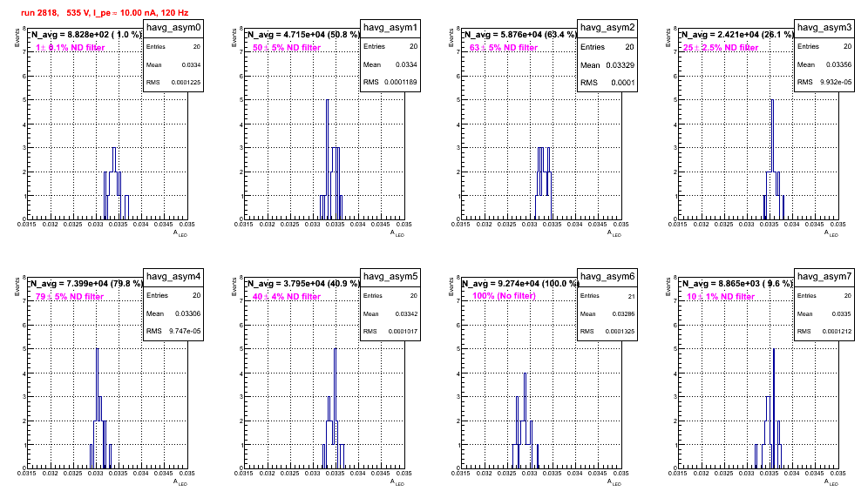The height and width of the screenshot is (498, 868).
Task: Click RMS value 0.0001225 in havg_asym0 stats
Action: point(186,83)
